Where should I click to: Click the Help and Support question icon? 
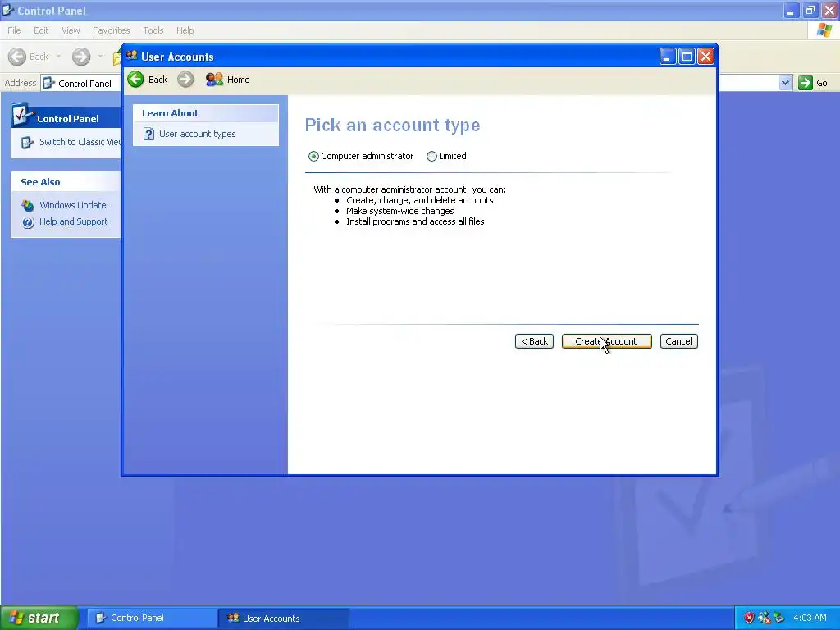pos(28,221)
